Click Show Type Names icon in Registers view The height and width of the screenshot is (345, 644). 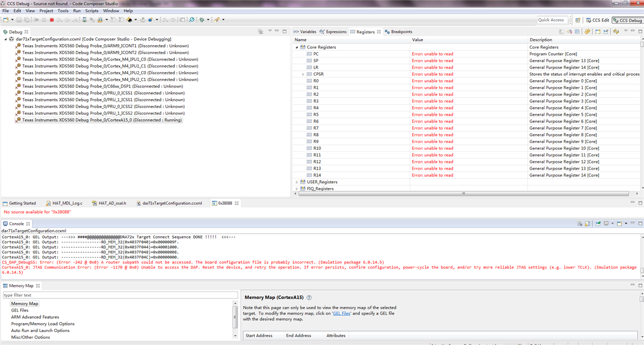[x=561, y=31]
